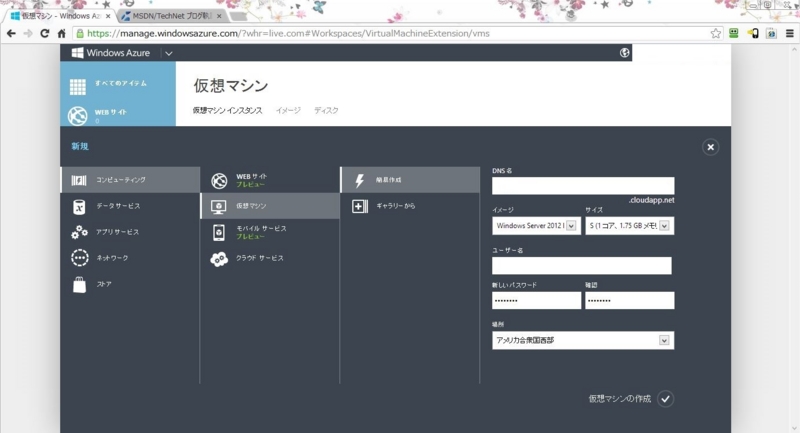Open the 場所 アメリカ合衆国西部 dropdown

(583, 340)
